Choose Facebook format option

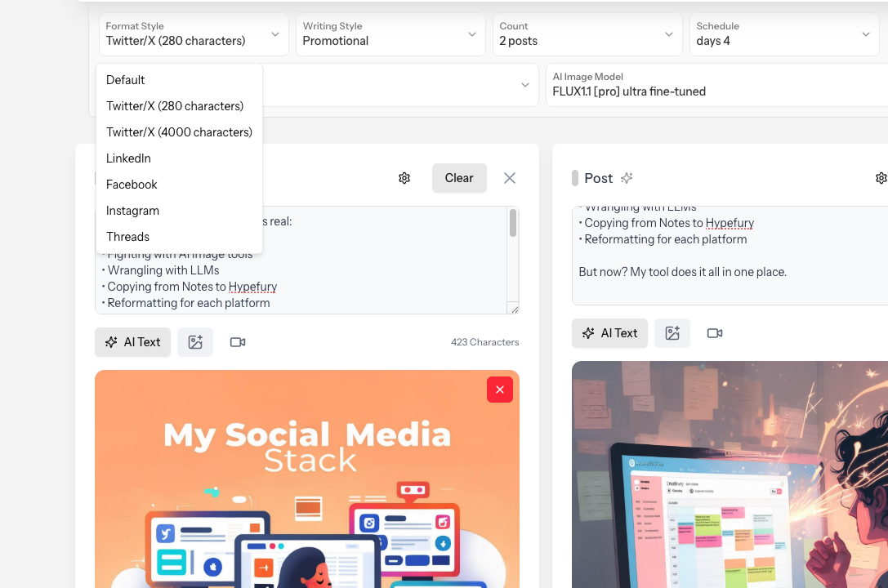click(x=179, y=184)
